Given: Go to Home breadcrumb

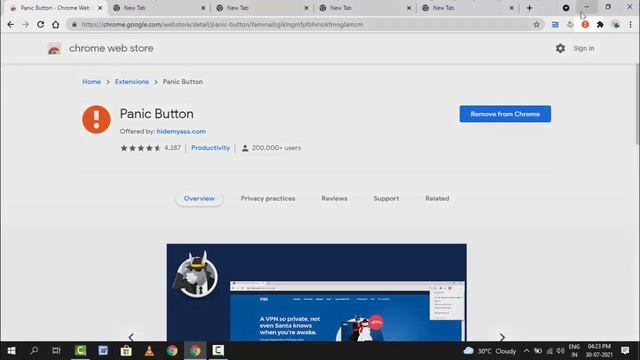Looking at the screenshot, I should point(91,82).
